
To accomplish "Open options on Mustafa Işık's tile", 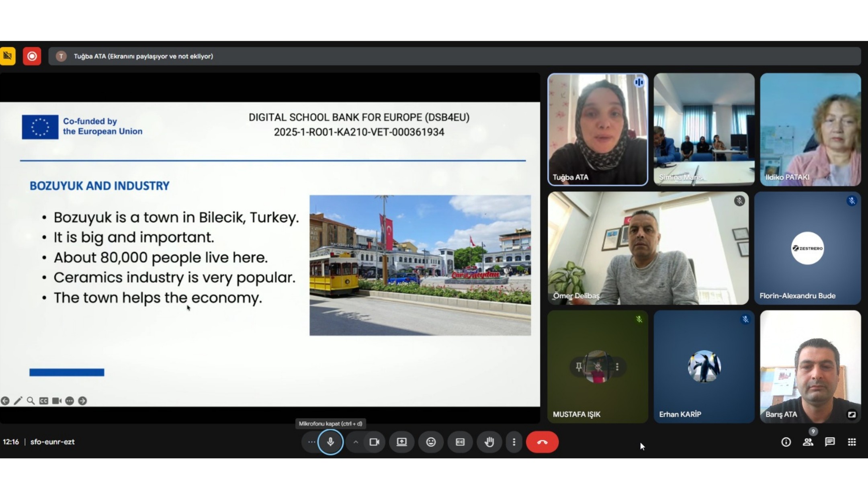I will pos(617,366).
